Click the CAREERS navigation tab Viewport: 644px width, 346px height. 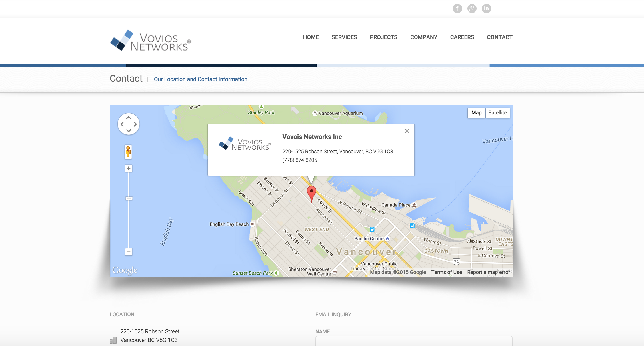[x=462, y=37]
